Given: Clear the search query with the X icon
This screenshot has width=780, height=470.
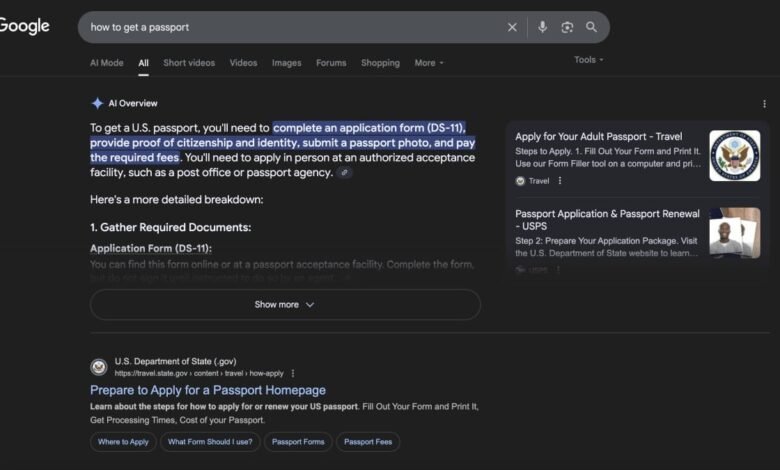Looking at the screenshot, I should [x=512, y=27].
